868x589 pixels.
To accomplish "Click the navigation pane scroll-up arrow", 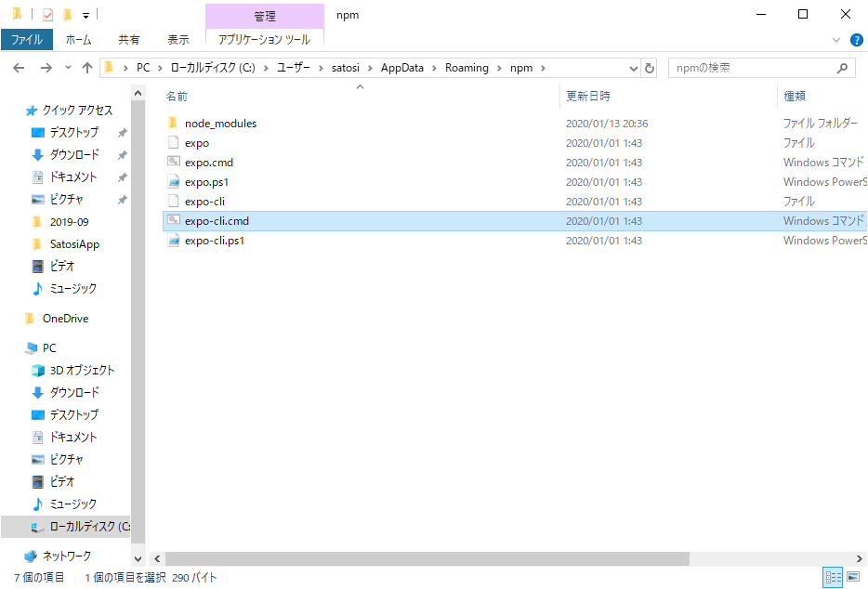I will [x=138, y=94].
